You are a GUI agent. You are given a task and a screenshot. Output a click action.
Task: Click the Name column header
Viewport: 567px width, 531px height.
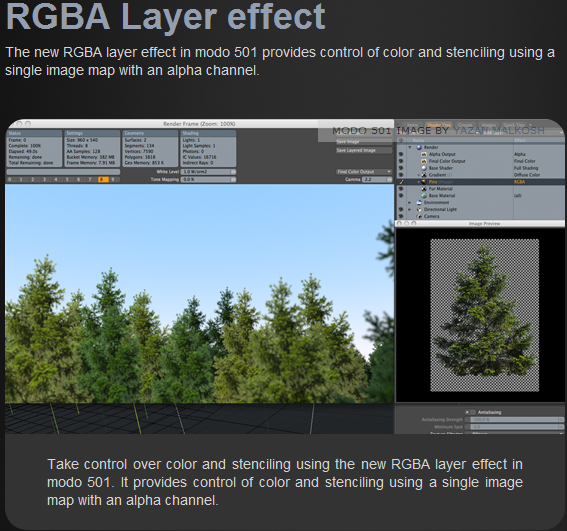(418, 140)
